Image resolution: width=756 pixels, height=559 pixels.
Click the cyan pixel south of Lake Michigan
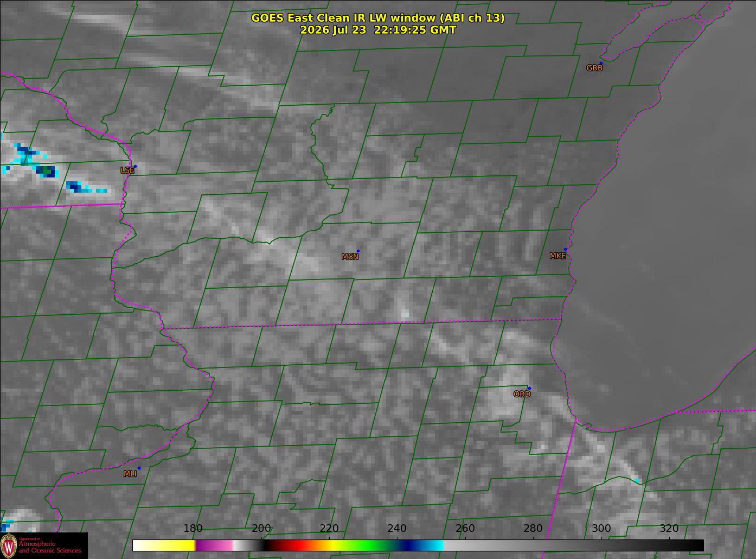click(x=637, y=480)
